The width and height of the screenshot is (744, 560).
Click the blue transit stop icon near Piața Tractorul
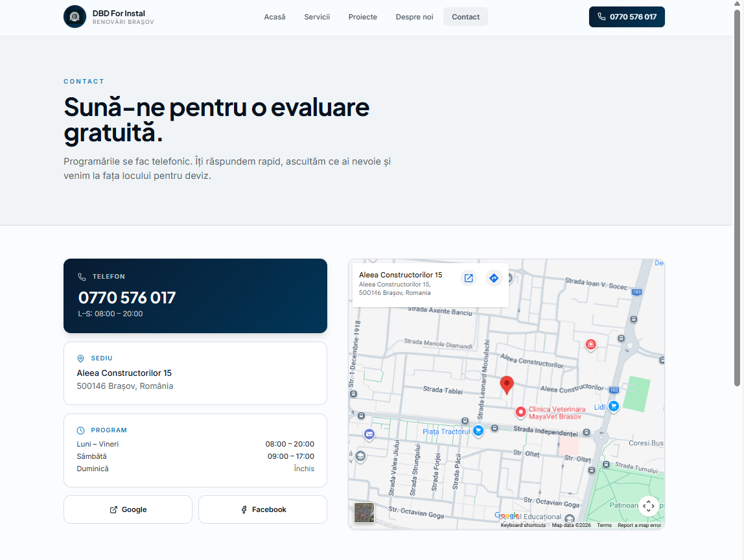[478, 431]
